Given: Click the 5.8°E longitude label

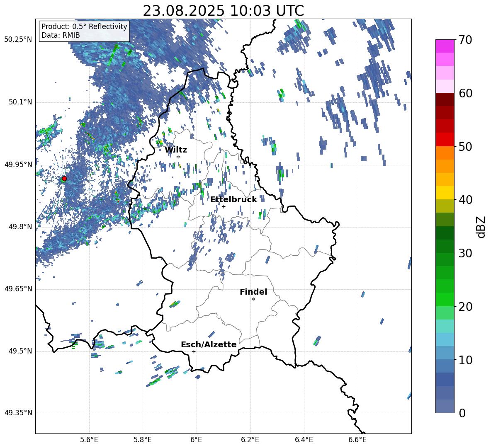Looking at the screenshot, I should pos(143,440).
